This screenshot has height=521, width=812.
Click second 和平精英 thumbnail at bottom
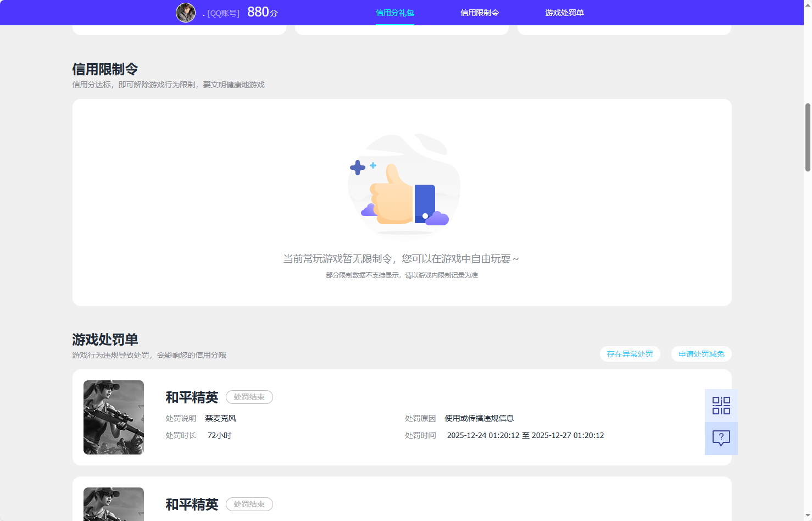(x=114, y=504)
